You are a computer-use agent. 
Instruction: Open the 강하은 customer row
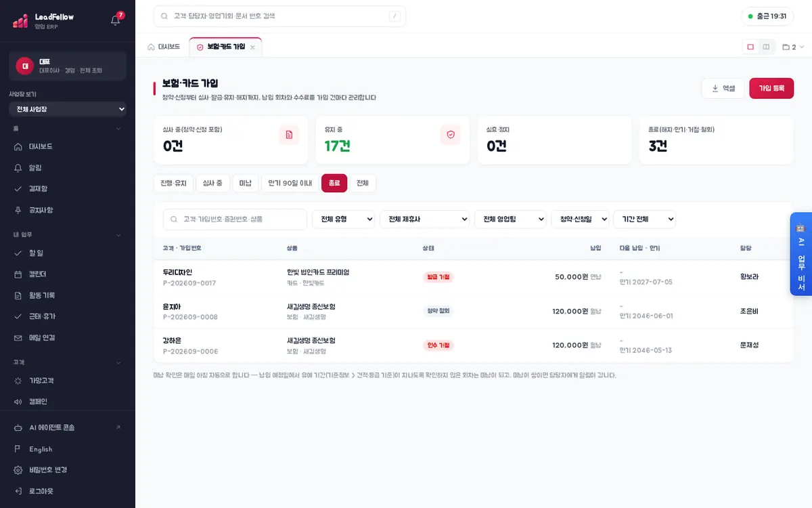tap(473, 345)
